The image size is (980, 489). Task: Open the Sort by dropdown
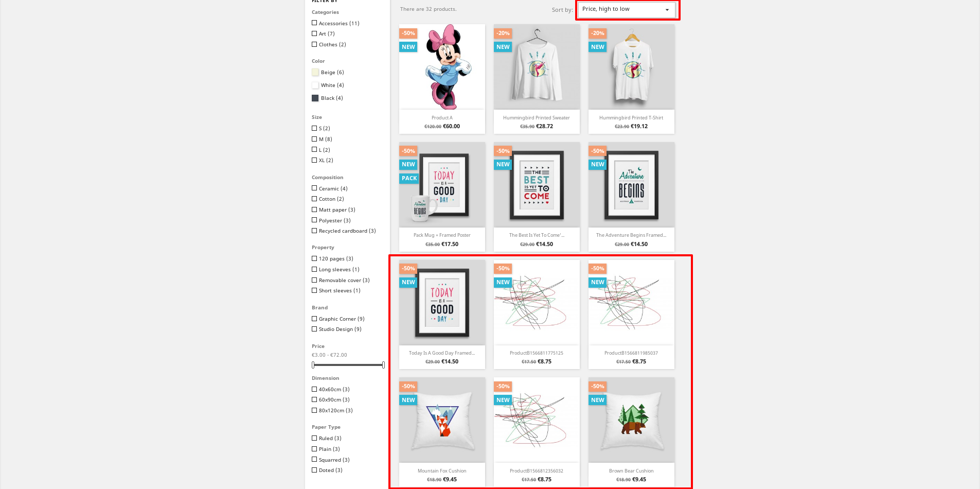tap(626, 9)
